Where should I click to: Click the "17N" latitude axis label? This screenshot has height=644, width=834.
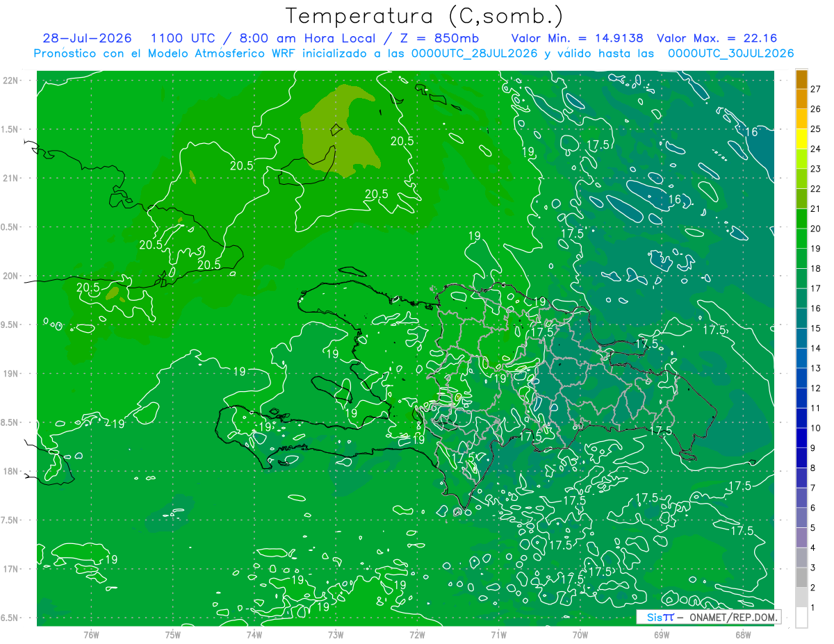12,569
